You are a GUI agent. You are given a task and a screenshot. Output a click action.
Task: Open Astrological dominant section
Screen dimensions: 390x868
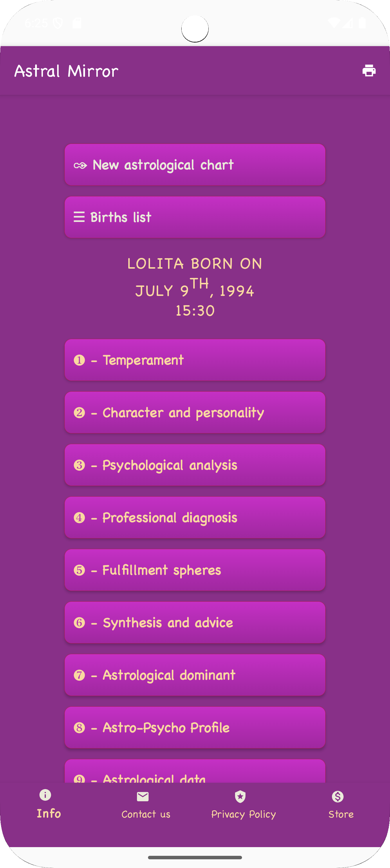[x=195, y=675]
